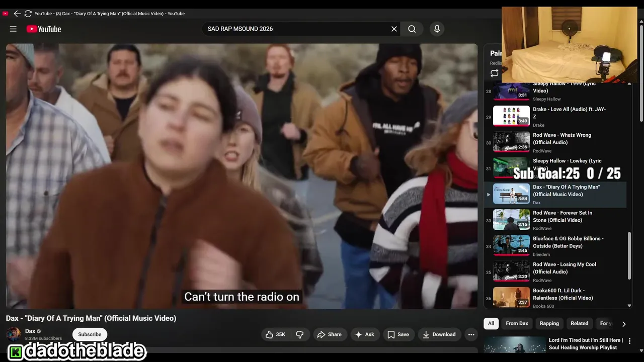Clear the search box with X icon
Viewport: 644px width, 362px height.
[394, 29]
